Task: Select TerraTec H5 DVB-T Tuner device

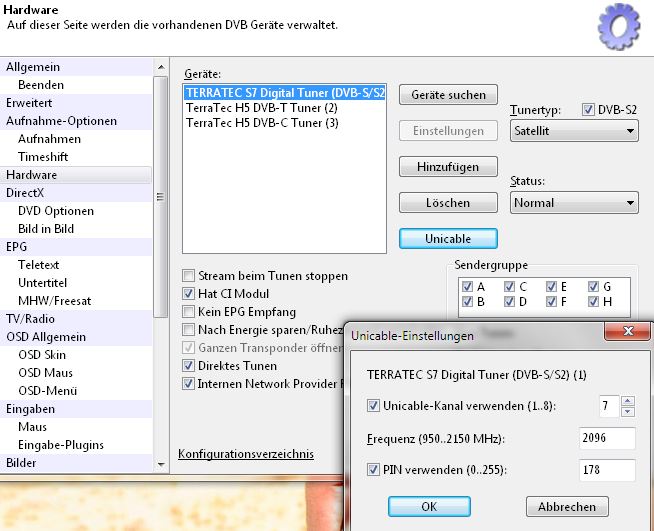Action: click(x=261, y=107)
